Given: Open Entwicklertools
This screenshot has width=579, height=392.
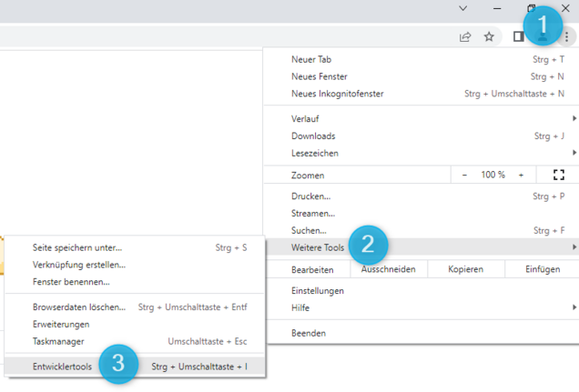Looking at the screenshot, I should click(135, 367).
